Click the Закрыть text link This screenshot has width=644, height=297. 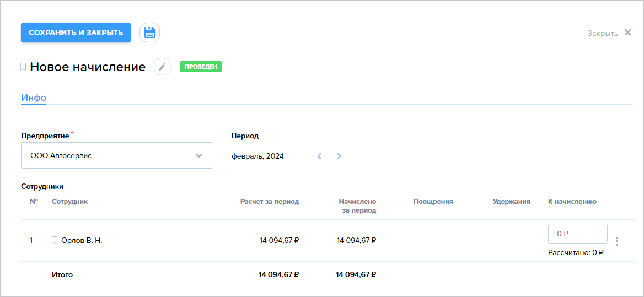[603, 33]
